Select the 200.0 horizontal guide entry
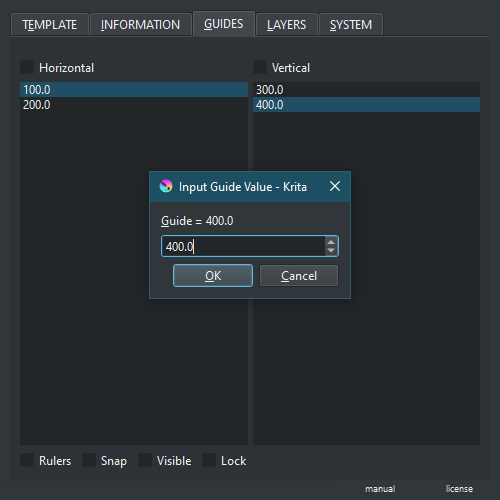This screenshot has height=500, width=500. click(x=134, y=105)
